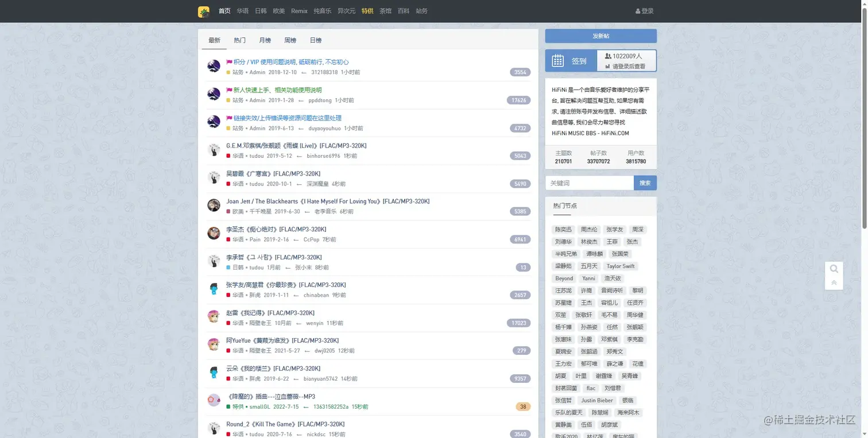Image resolution: width=868 pixels, height=438 pixels.
Task: Click avatar beside 新人快速上手 post
Action: point(214,94)
